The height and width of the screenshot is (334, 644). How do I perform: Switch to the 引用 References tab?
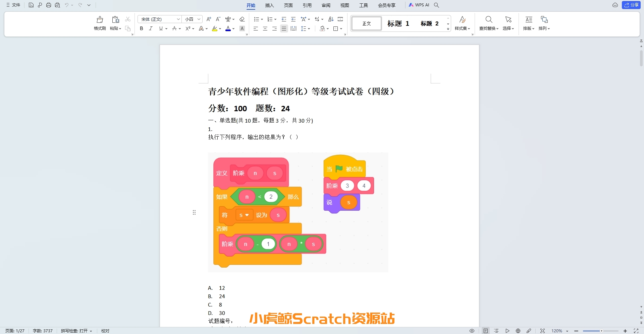307,5
